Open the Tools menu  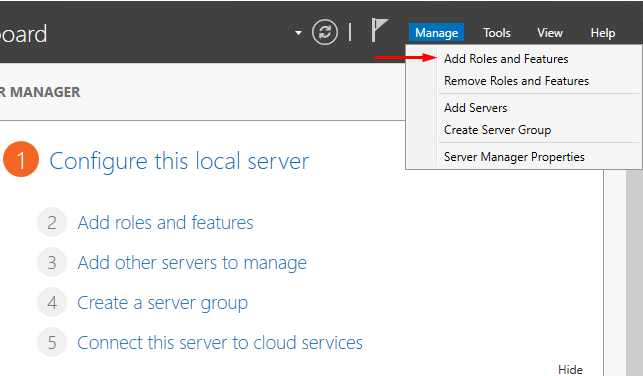click(497, 32)
